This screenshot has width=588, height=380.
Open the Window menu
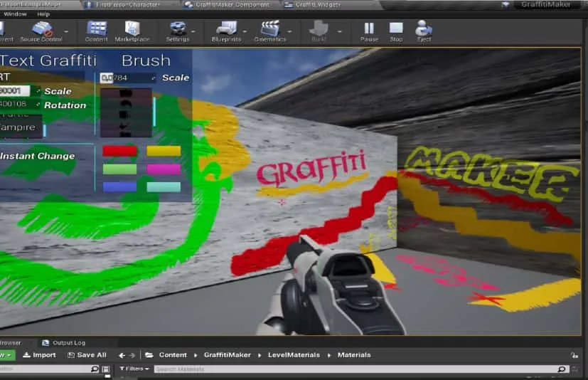(x=15, y=14)
